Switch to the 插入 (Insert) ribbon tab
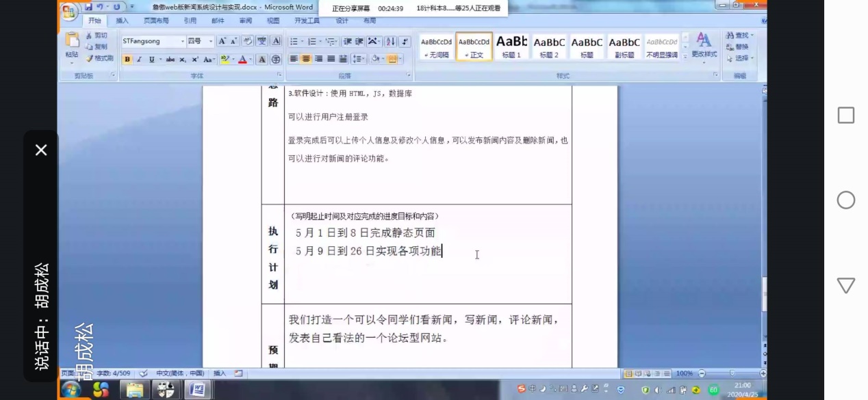 point(122,21)
